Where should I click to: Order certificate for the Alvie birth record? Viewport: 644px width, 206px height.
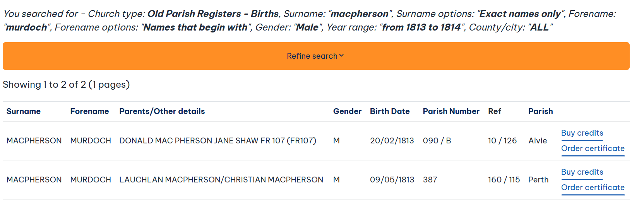[593, 148]
